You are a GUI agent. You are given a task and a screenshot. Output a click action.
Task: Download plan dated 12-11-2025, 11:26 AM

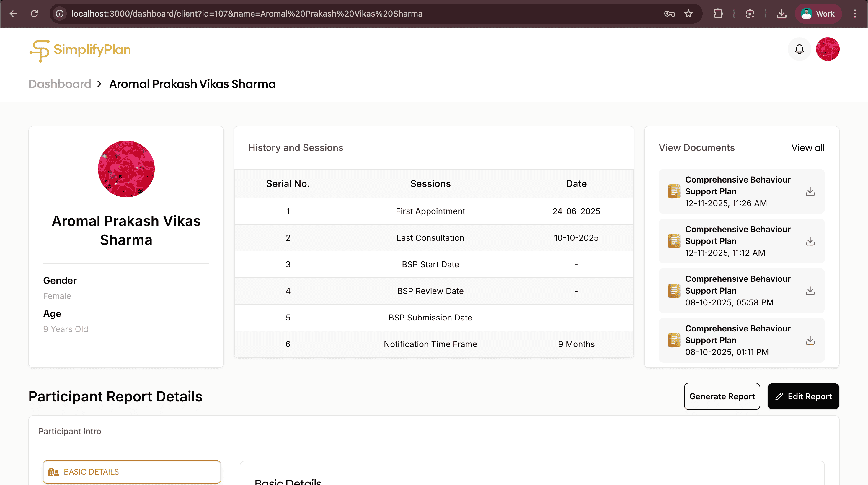(x=810, y=191)
